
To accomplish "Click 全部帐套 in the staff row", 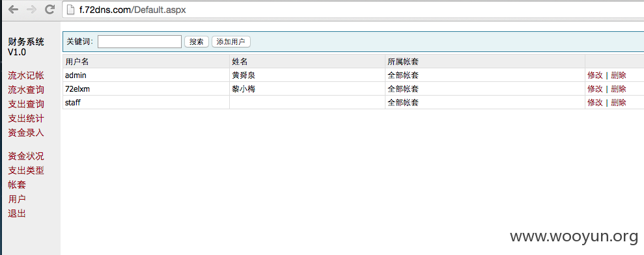I will pyautogui.click(x=403, y=103).
